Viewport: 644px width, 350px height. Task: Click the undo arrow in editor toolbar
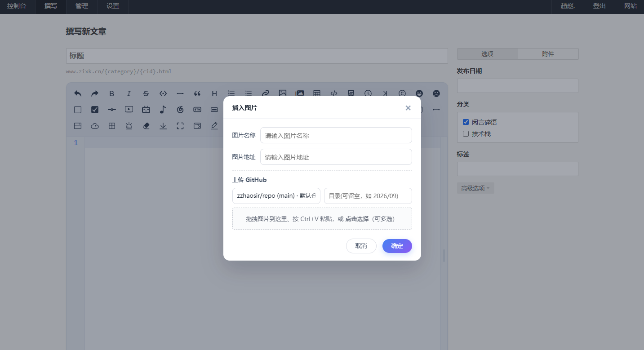tap(78, 93)
